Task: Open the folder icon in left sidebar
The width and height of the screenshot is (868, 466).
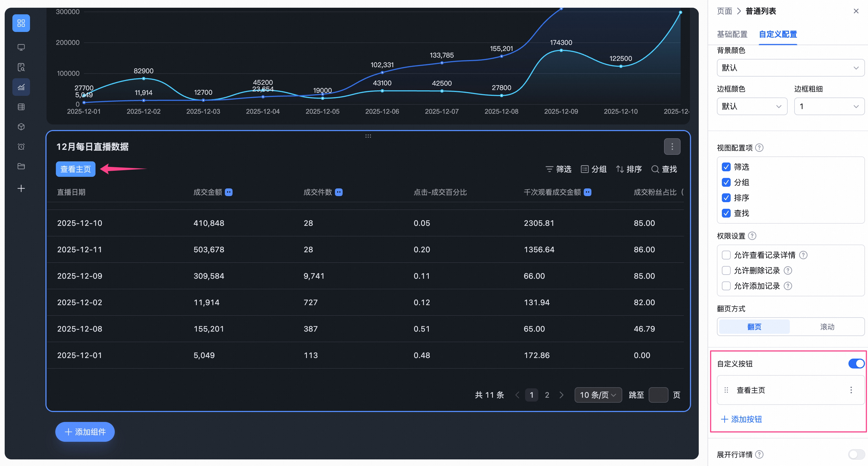Action: 21,166
